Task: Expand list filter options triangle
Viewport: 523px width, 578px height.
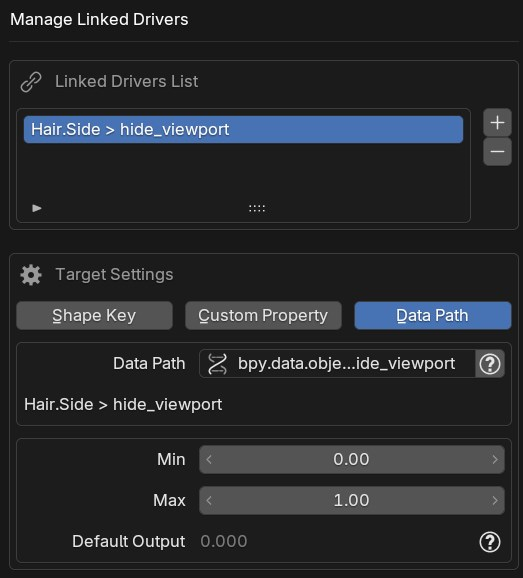Action: click(37, 208)
